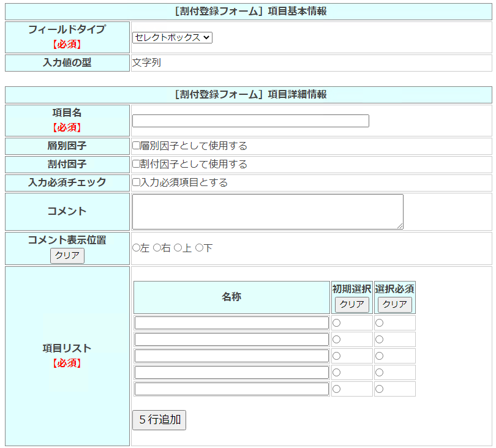The height and width of the screenshot is (448, 496).
Task: Select 右 comment position radio button
Action: tap(157, 248)
